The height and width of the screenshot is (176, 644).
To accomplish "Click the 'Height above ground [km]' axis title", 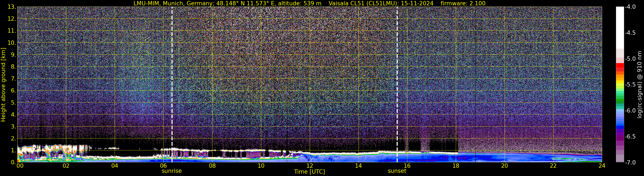I will [x=3, y=85].
